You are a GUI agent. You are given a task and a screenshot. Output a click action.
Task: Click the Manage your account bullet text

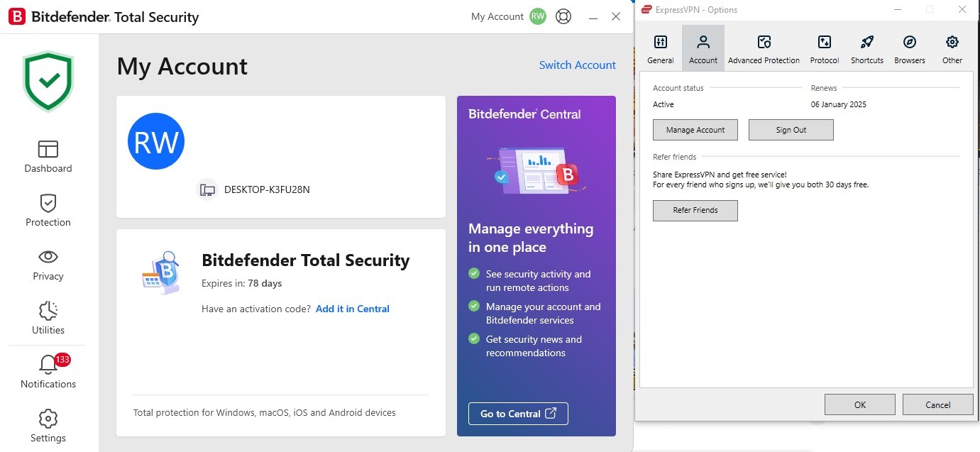pyautogui.click(x=543, y=314)
